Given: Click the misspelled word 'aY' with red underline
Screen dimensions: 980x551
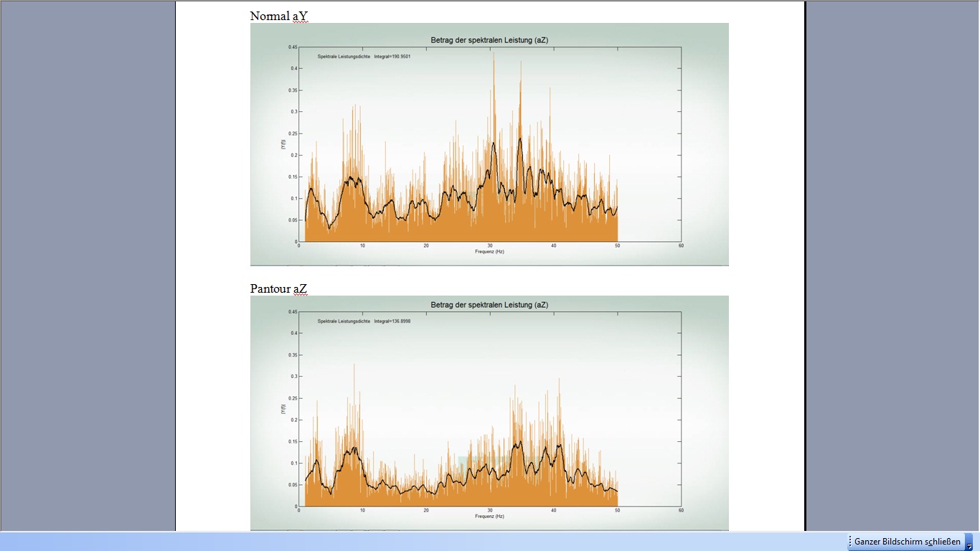Looking at the screenshot, I should point(301,16).
